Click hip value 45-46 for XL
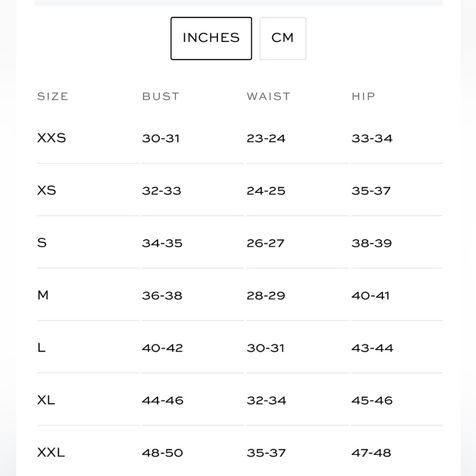The width and height of the screenshot is (476, 476). (x=372, y=400)
